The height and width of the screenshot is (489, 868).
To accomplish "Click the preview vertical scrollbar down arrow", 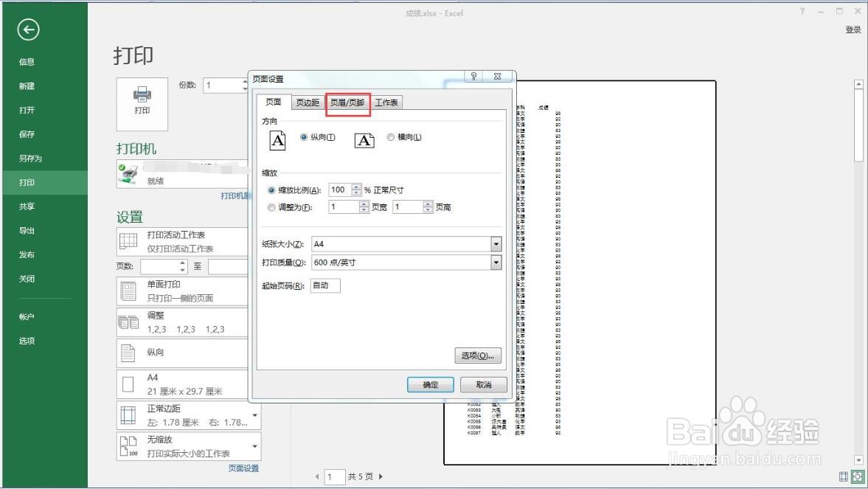I will point(858,460).
